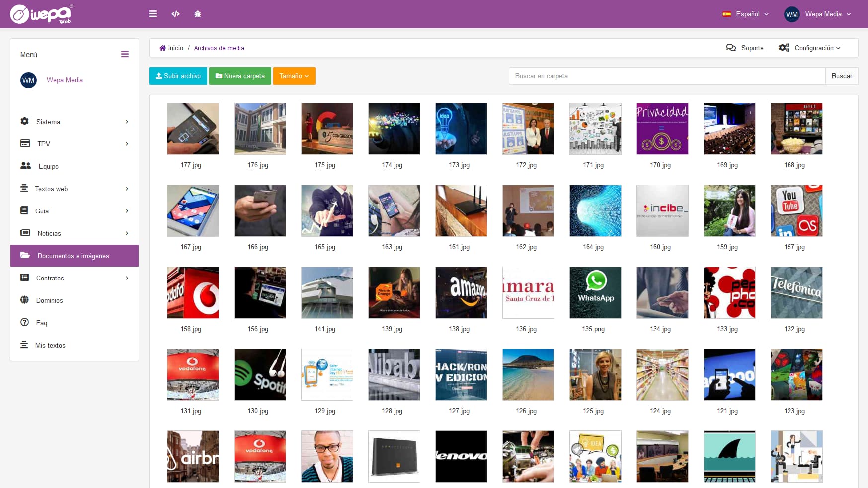Image resolution: width=868 pixels, height=488 pixels.
Task: Collapse the sidebar using the Menú icon
Action: tap(125, 54)
